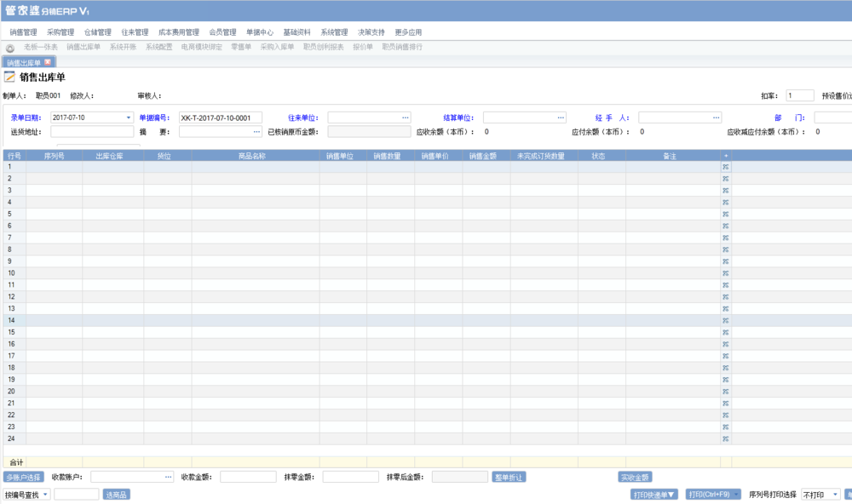Screen dimensions: 852x504
Task: Click into the 单据编号 field
Action: click(220, 117)
